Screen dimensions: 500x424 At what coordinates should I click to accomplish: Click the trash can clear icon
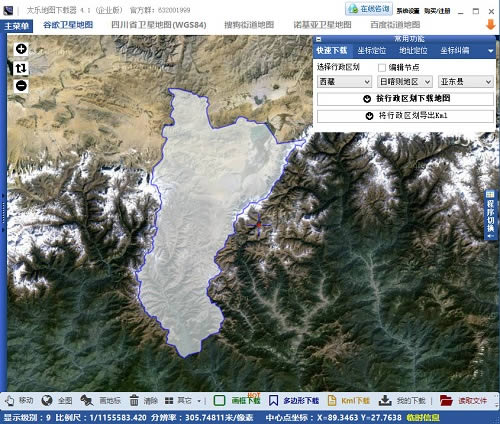[x=134, y=400]
